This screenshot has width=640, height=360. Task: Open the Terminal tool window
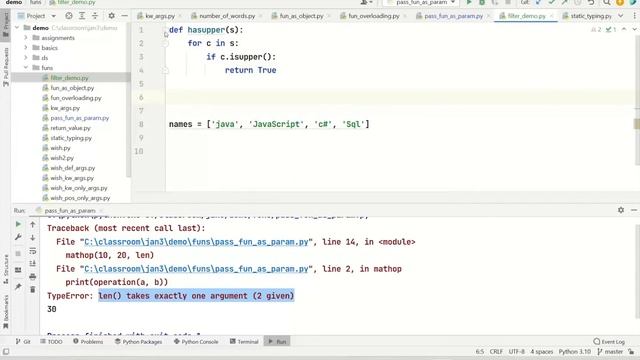pos(244,341)
